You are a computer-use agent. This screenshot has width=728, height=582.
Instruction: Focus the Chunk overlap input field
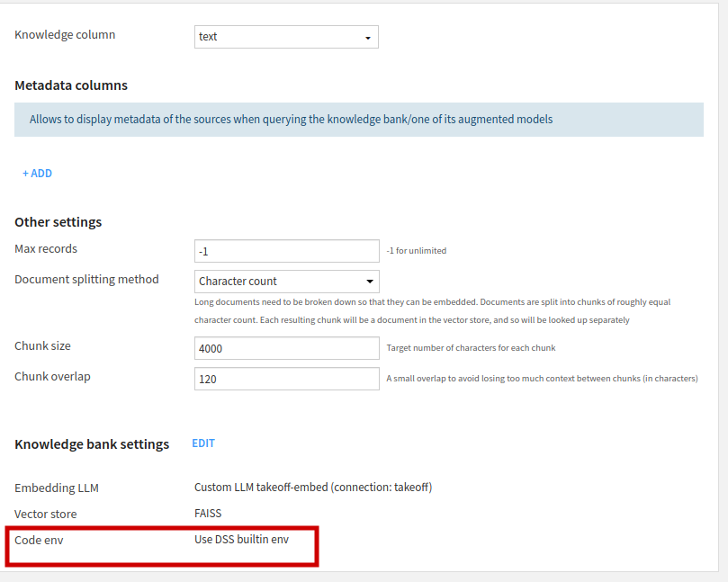coord(286,379)
